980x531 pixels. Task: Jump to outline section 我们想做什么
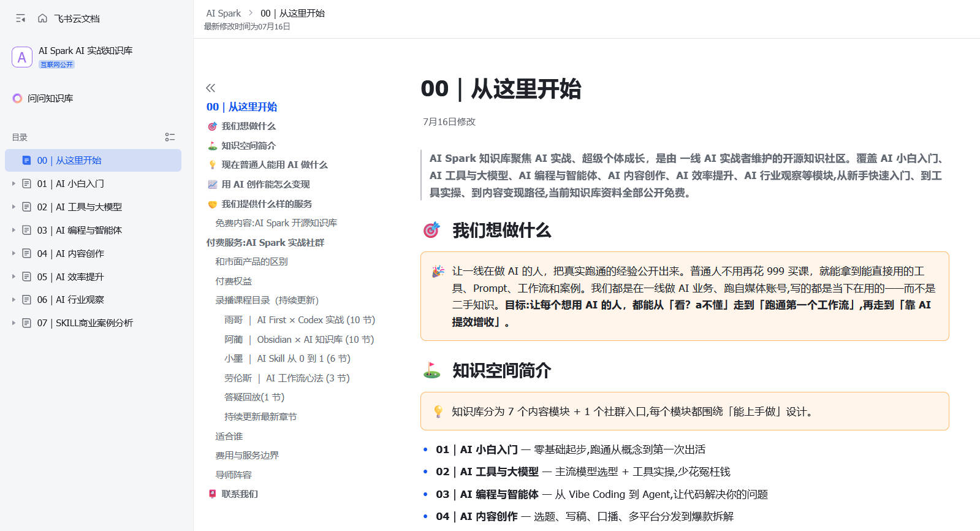coord(248,126)
